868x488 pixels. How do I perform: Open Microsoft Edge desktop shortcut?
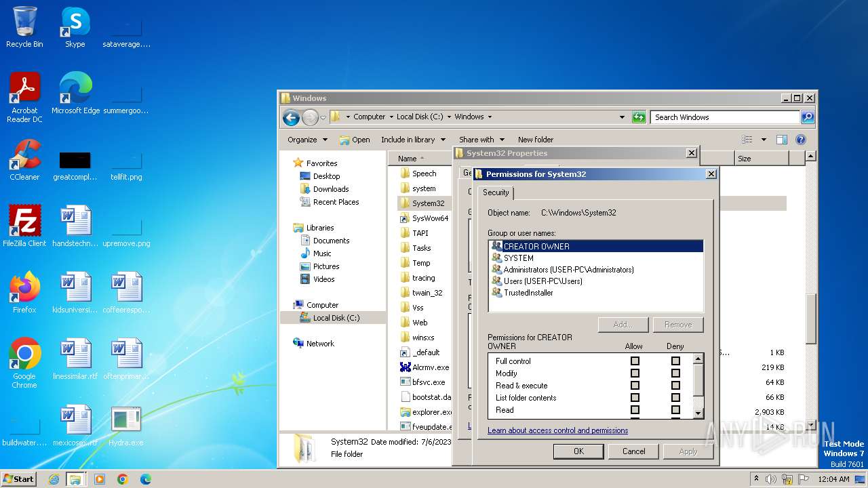pos(75,94)
